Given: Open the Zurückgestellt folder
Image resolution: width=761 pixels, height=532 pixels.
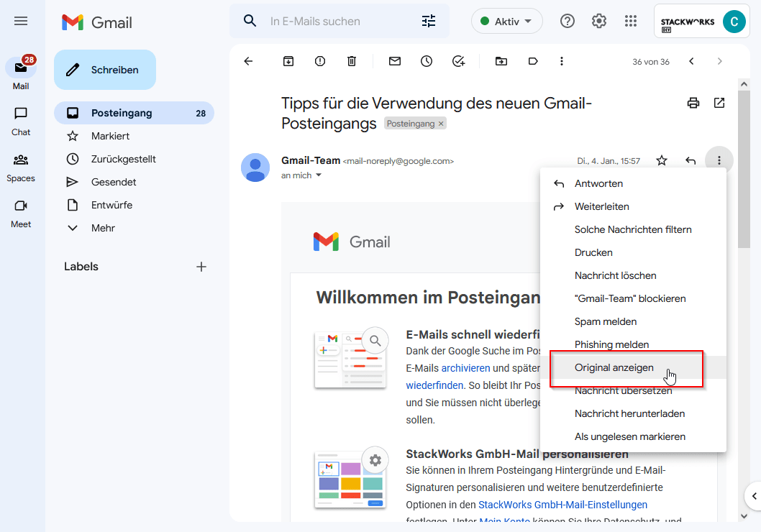Looking at the screenshot, I should 134,159.
